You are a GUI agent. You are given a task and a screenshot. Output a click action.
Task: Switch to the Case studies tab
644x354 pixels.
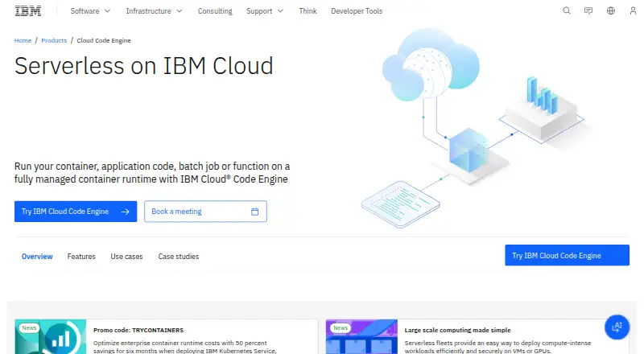pos(178,257)
